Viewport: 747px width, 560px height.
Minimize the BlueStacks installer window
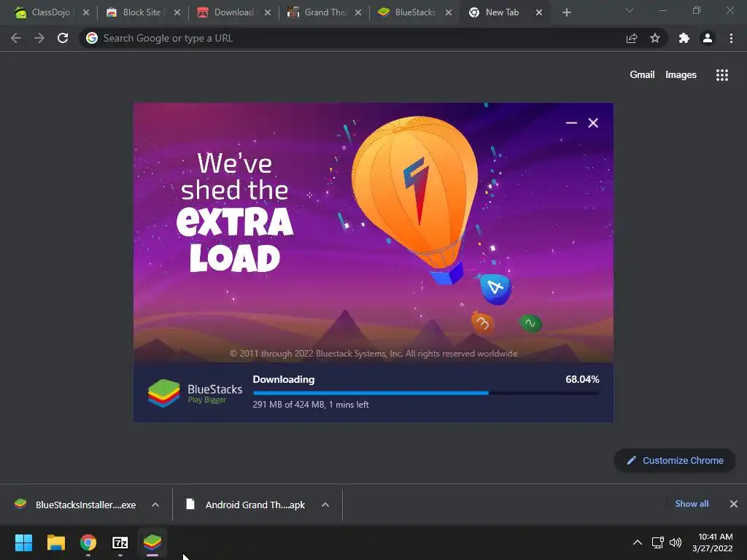571,122
